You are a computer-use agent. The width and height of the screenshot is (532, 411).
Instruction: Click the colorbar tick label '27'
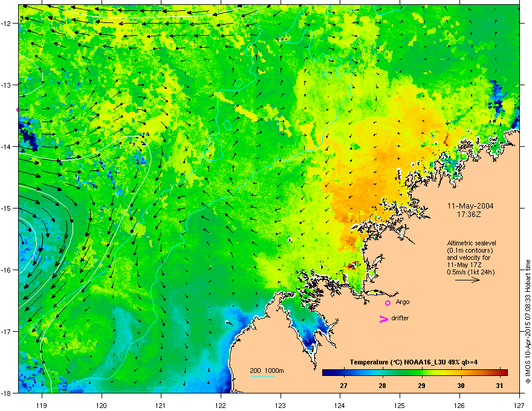tap(344, 386)
